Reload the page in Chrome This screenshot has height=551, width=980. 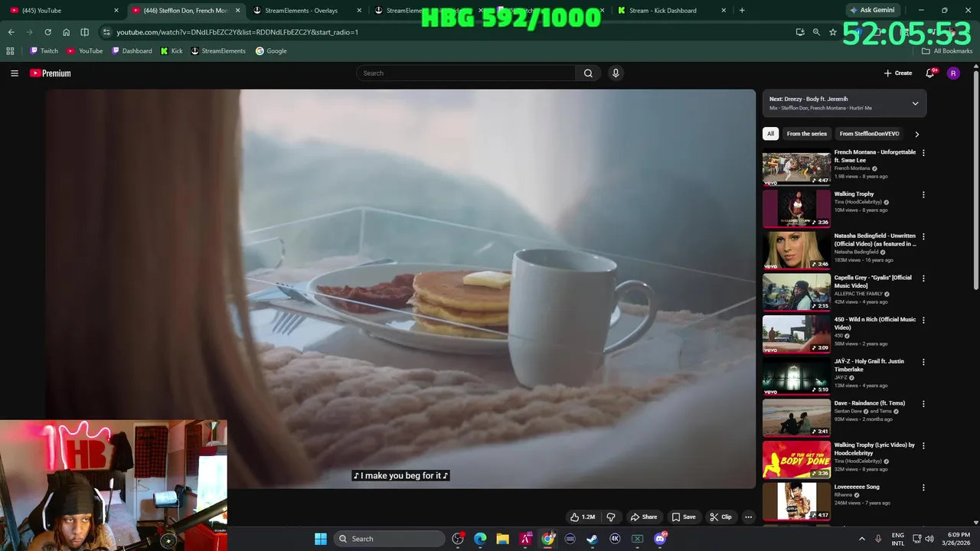coord(47,32)
